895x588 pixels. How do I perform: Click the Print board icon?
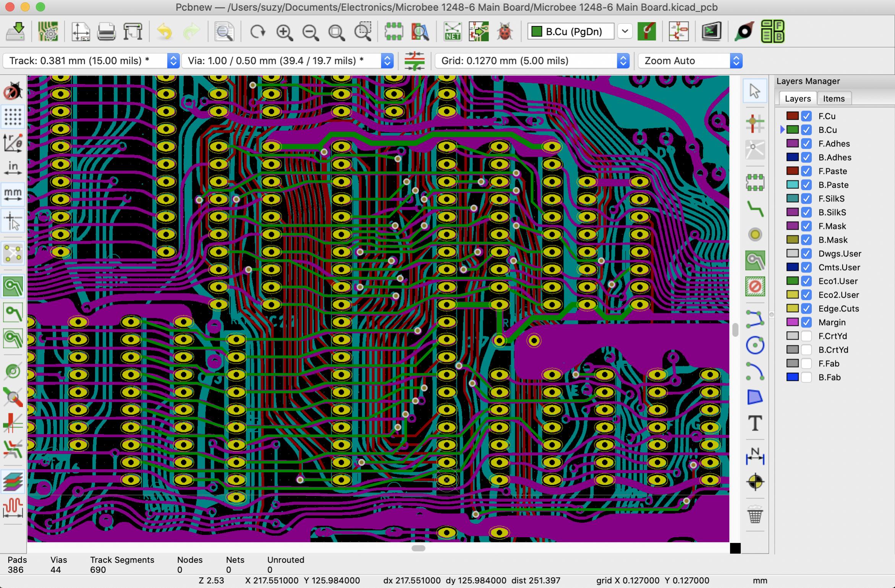coord(106,31)
